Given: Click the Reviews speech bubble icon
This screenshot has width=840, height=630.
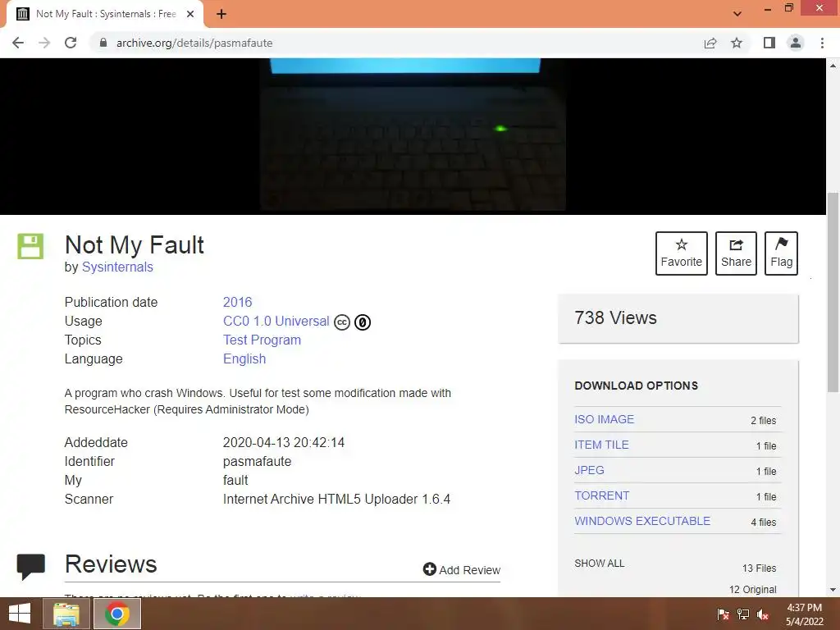Looking at the screenshot, I should (30, 566).
